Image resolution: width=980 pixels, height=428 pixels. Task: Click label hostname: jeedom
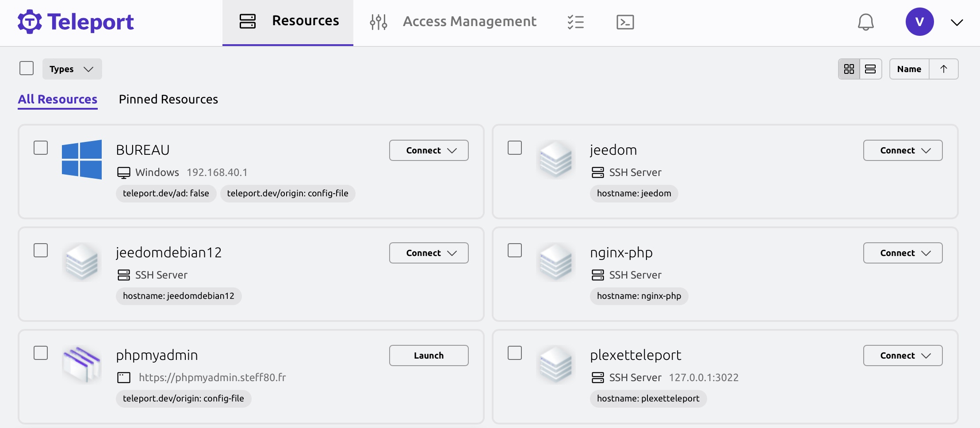[634, 193]
